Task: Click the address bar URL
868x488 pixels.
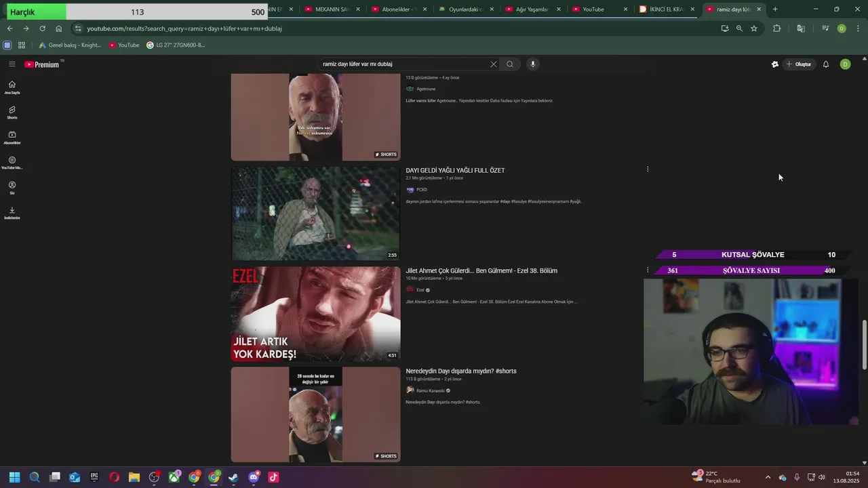Action: click(184, 28)
